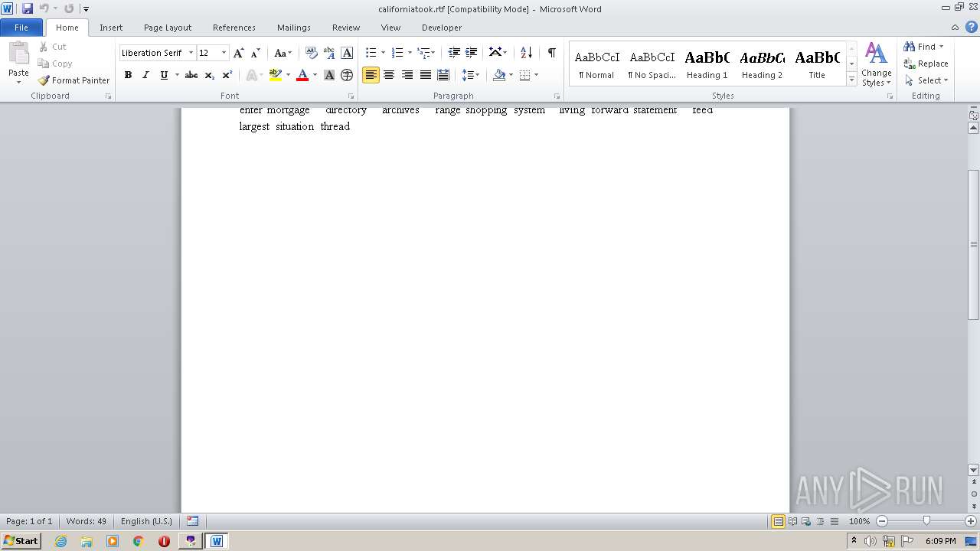The width and height of the screenshot is (980, 551).
Task: Apply the No Spacing style
Action: (652, 64)
